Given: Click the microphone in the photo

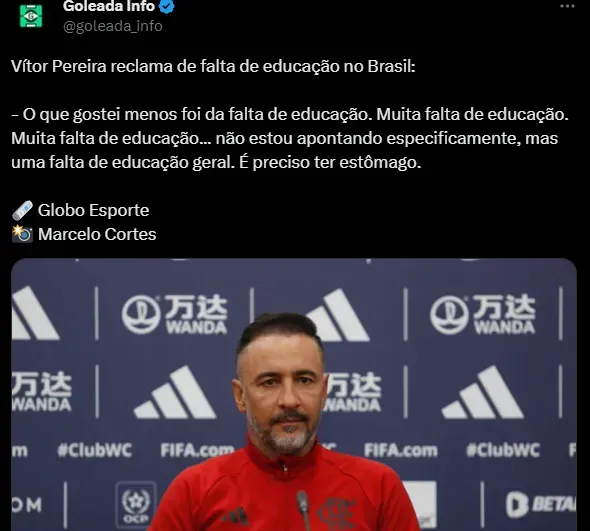Looking at the screenshot, I should [x=304, y=510].
